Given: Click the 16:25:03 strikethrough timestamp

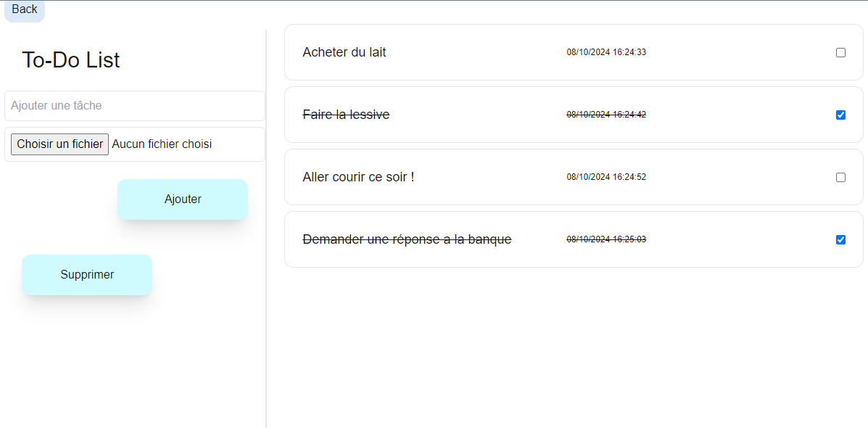Looking at the screenshot, I should pyautogui.click(x=606, y=239).
